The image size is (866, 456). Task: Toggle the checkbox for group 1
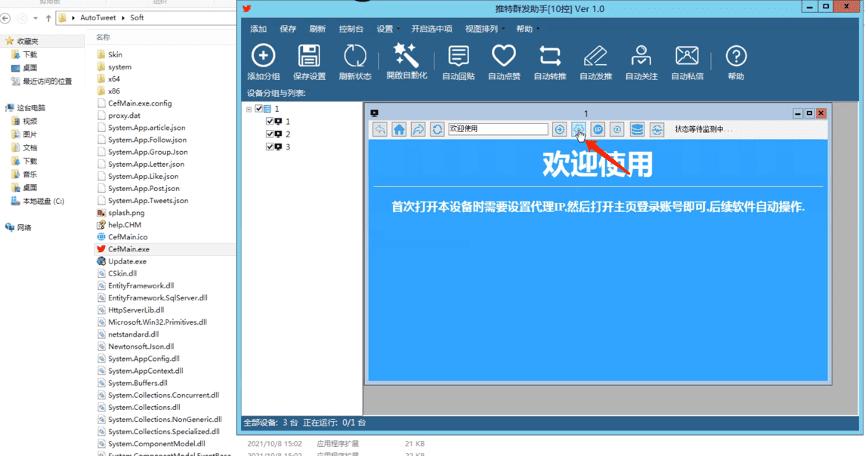(x=258, y=109)
